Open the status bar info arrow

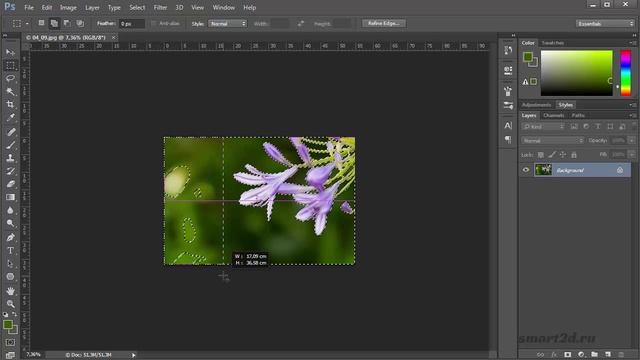[x=133, y=355]
